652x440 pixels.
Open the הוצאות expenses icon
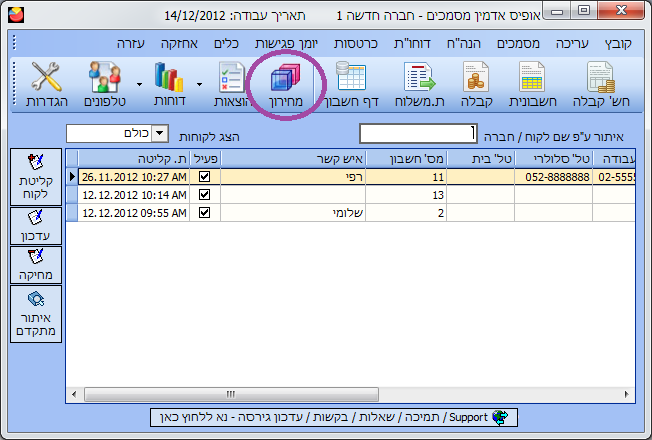pos(232,85)
